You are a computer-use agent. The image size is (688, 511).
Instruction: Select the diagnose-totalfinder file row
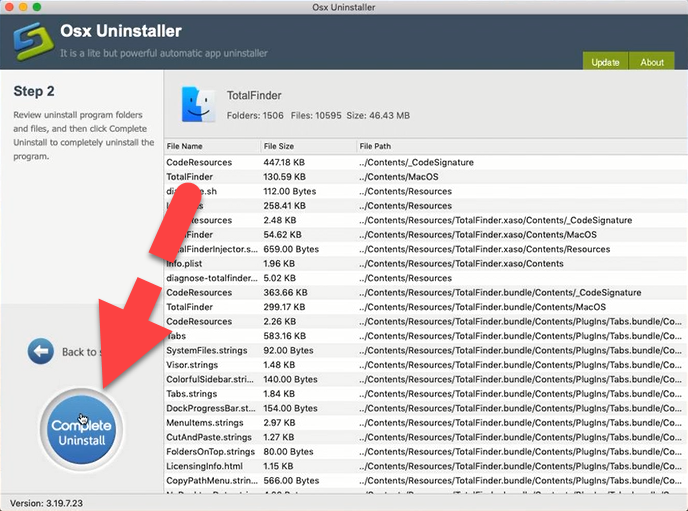(426, 278)
